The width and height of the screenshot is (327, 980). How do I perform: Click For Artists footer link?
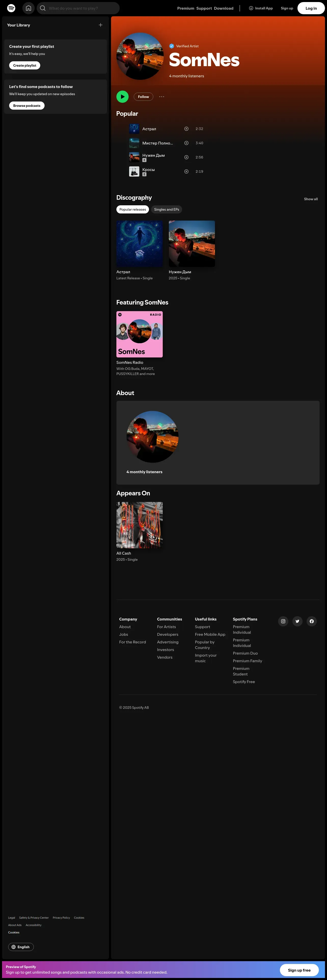pyautogui.click(x=166, y=627)
